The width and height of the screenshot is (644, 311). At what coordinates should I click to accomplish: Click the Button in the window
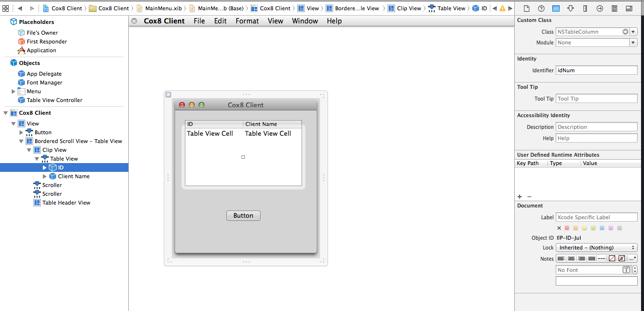[x=243, y=216]
